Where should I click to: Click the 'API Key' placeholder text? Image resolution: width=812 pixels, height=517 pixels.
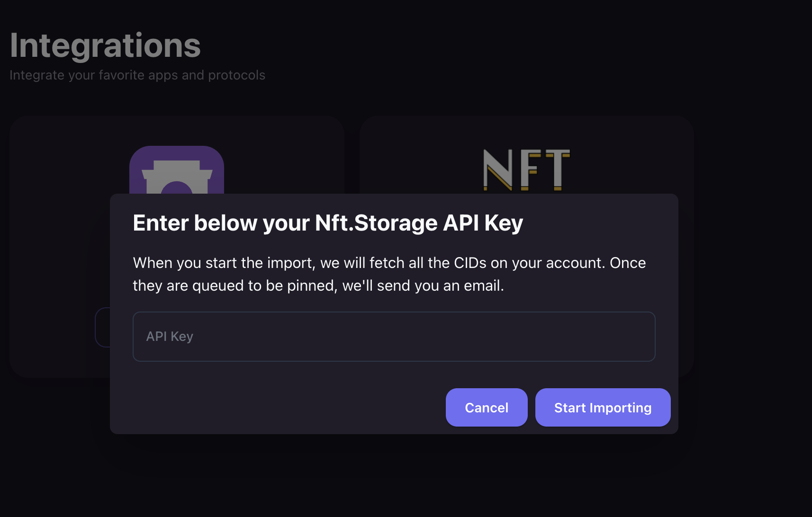pos(170,337)
